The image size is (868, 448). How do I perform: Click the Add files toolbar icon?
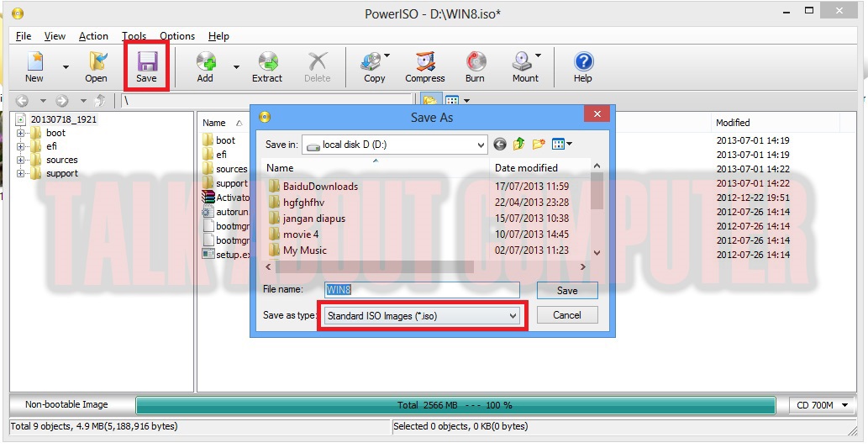click(x=205, y=67)
